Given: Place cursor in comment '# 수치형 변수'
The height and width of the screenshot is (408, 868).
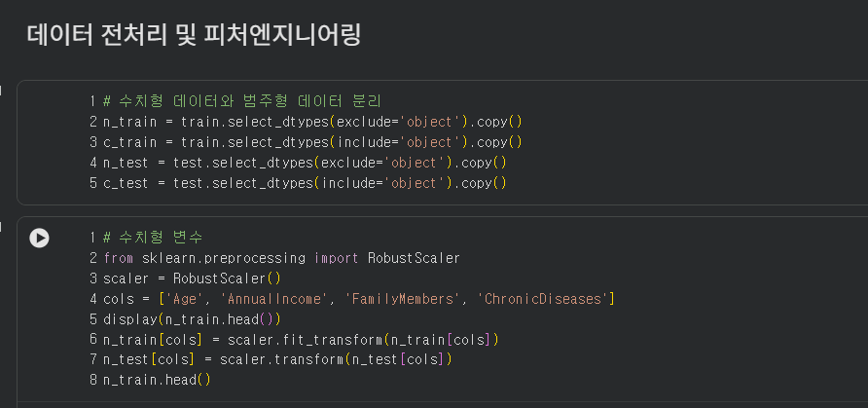Looking at the screenshot, I should tap(154, 238).
